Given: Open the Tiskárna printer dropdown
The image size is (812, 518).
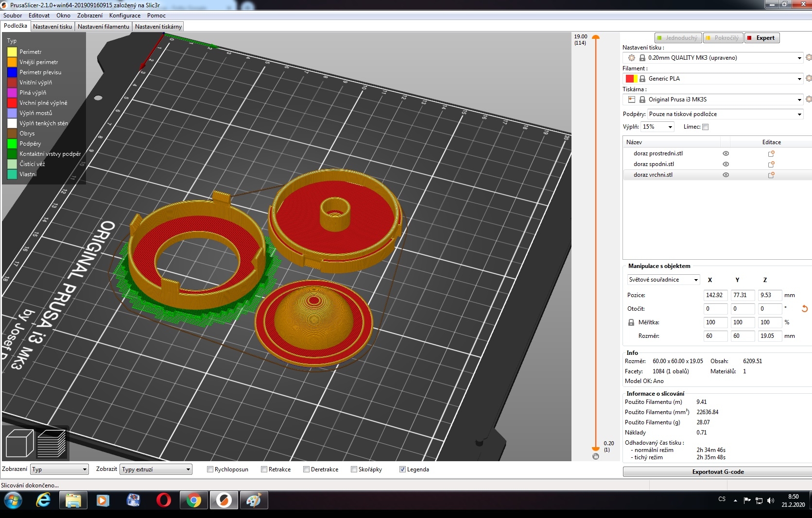Looking at the screenshot, I should coord(799,100).
